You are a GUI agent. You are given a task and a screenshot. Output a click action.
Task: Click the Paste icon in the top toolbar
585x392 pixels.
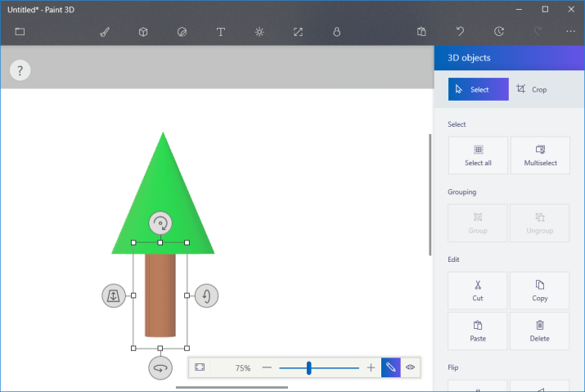[421, 32]
